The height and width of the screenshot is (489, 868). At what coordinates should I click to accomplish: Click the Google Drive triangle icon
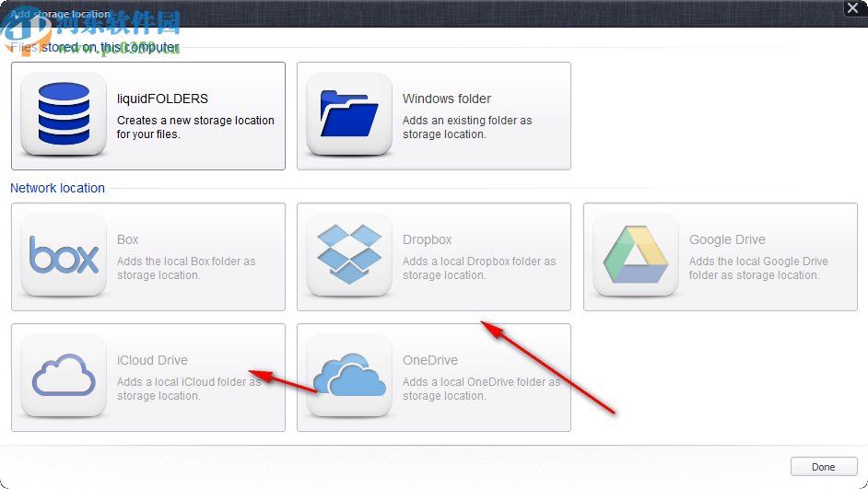pos(636,254)
